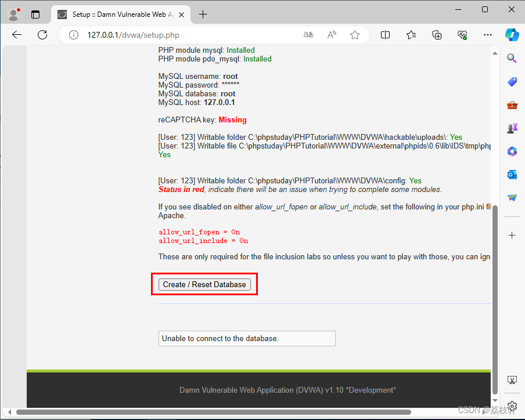Open sidebar Games chess icon
The image size is (525, 420).
pyautogui.click(x=512, y=128)
